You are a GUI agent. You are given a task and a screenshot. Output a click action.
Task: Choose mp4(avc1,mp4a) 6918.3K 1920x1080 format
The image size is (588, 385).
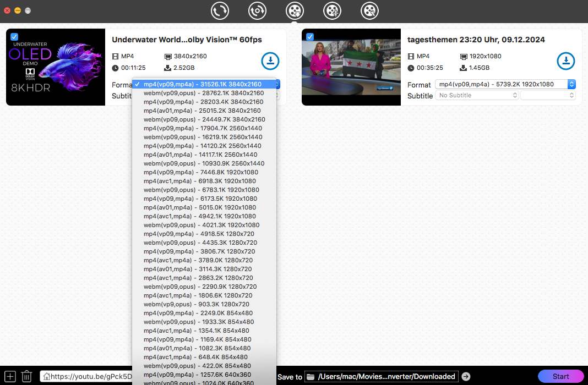click(x=204, y=181)
